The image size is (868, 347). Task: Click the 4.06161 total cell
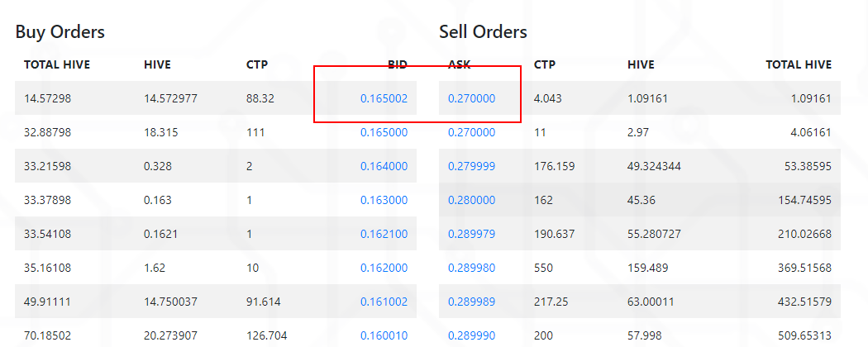point(810,132)
